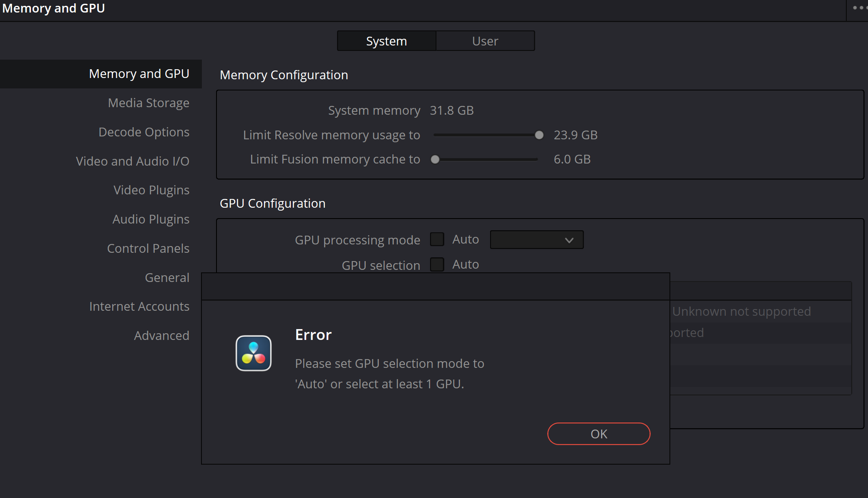Screen dimensions: 868x498
Task: Open the Audio Plugins settings
Action: 151,219
